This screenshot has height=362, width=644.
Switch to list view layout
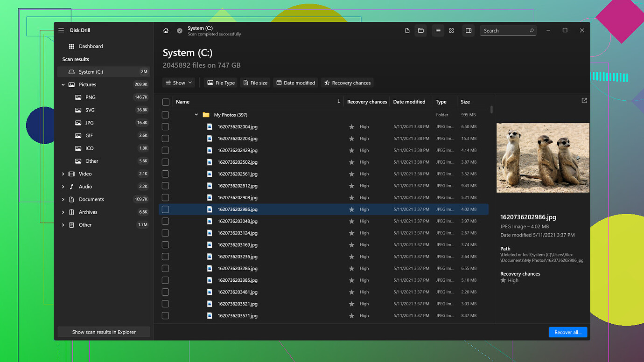[x=438, y=31]
